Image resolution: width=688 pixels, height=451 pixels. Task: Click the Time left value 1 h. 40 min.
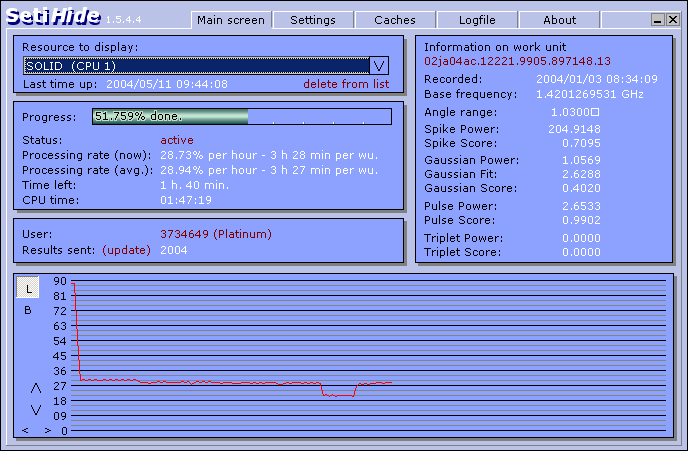click(x=194, y=185)
